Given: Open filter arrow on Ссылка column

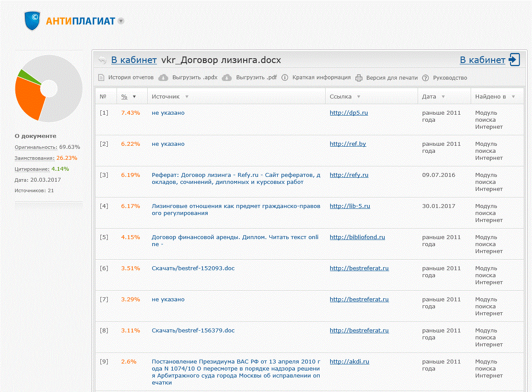Looking at the screenshot, I should click(358, 96).
